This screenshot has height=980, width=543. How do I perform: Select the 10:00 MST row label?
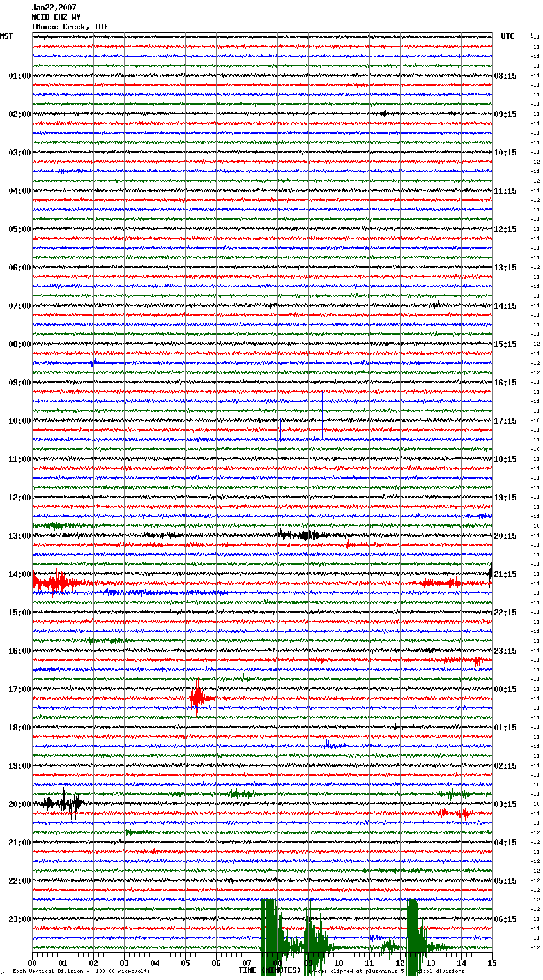20,421
